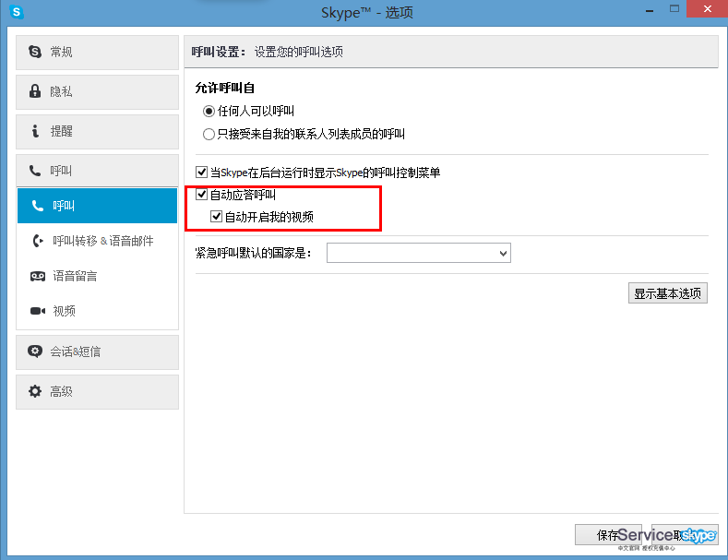Click the 保存 button

click(x=607, y=535)
